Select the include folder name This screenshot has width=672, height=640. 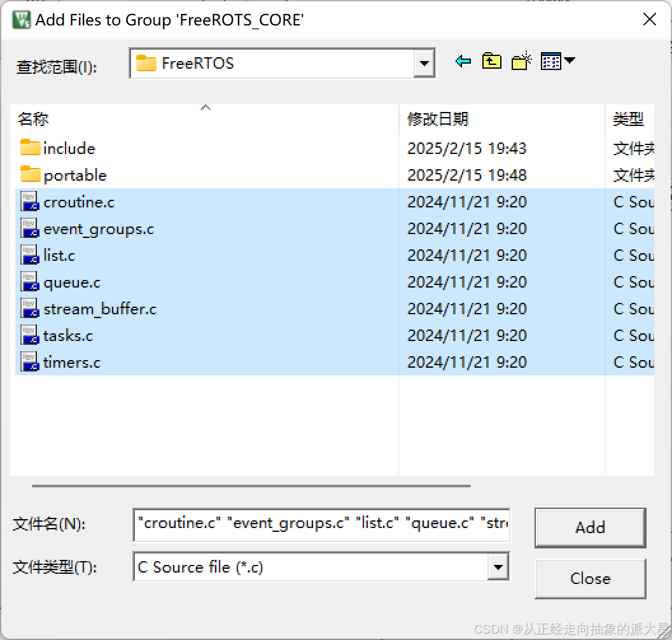pos(69,148)
